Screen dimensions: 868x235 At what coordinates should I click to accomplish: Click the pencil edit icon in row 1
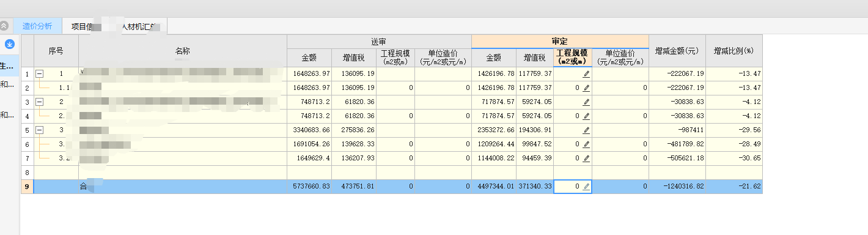[586, 73]
